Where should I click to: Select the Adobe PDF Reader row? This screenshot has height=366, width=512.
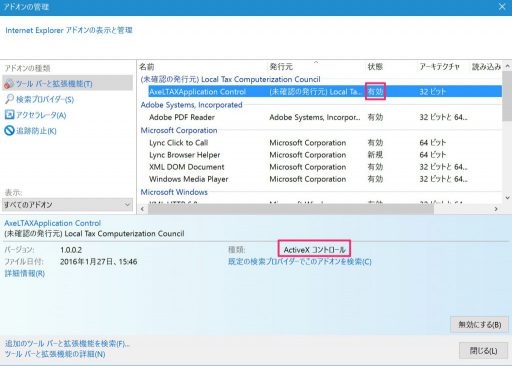325,117
